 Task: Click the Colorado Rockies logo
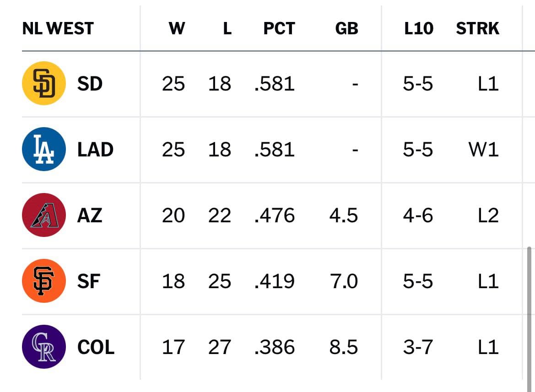[43, 347]
